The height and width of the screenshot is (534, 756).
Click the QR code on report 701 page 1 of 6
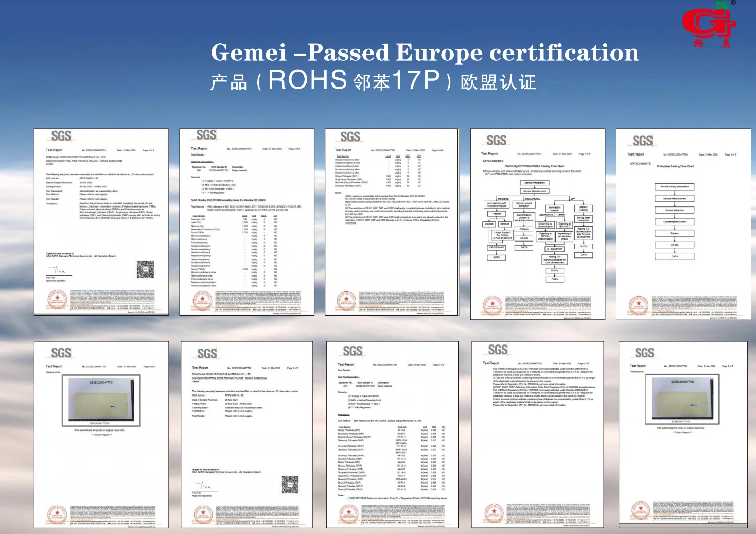tap(145, 269)
